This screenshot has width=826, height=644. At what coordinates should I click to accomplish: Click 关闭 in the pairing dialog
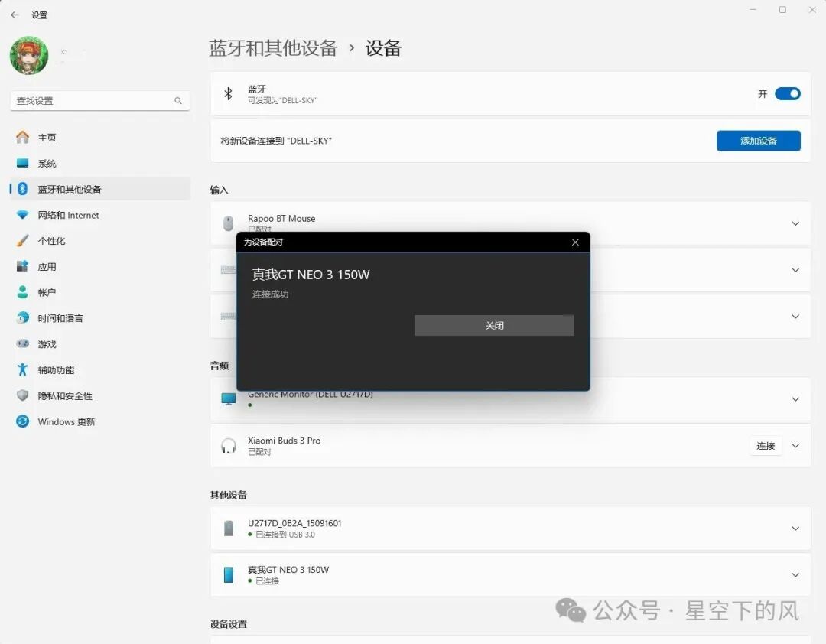(494, 326)
